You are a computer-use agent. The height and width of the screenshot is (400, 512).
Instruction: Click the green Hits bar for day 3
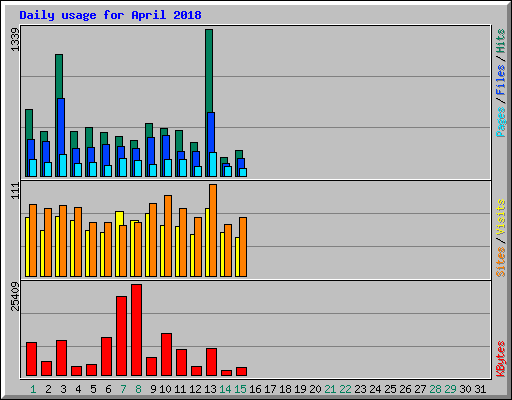click(59, 76)
